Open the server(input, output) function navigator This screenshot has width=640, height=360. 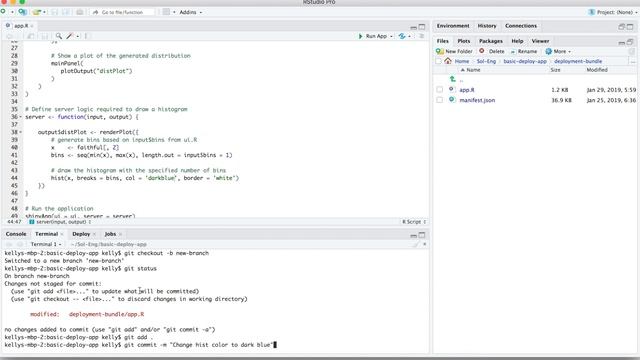(x=60, y=222)
